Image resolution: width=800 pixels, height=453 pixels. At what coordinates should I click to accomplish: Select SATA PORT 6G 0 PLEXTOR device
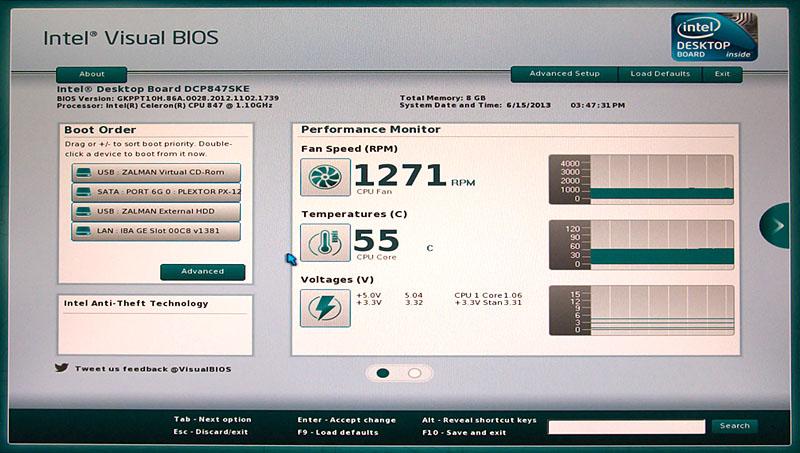[156, 192]
